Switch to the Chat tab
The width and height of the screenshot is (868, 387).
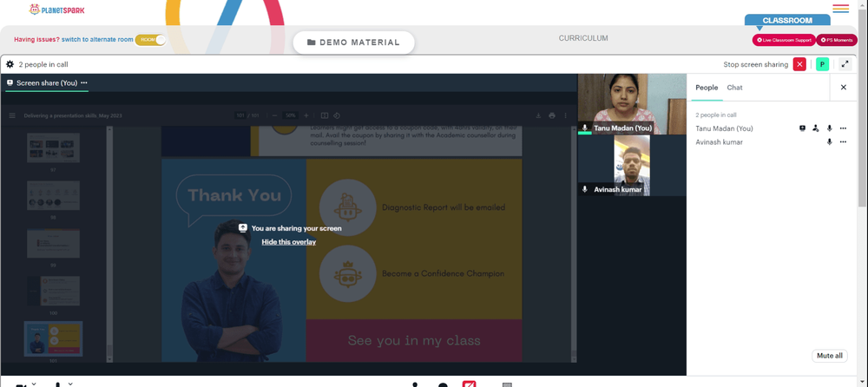[x=734, y=88]
